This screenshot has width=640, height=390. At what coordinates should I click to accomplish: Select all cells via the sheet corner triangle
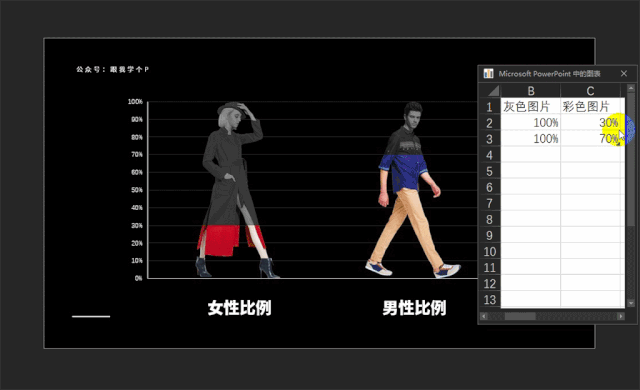click(493, 91)
